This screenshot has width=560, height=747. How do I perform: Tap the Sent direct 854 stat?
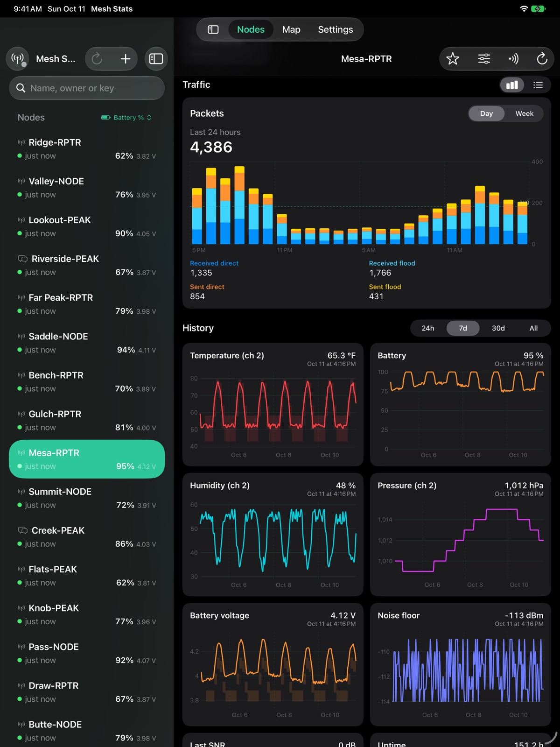[x=207, y=292]
